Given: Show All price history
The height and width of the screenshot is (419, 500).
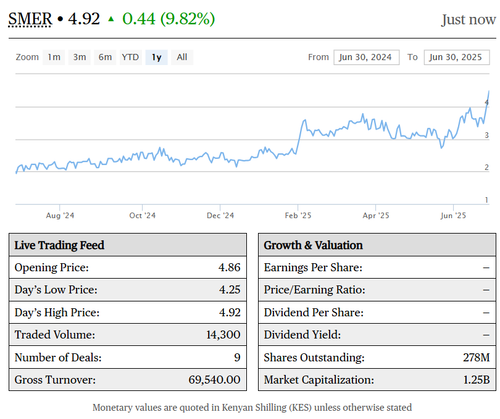Looking at the screenshot, I should pos(182,57).
